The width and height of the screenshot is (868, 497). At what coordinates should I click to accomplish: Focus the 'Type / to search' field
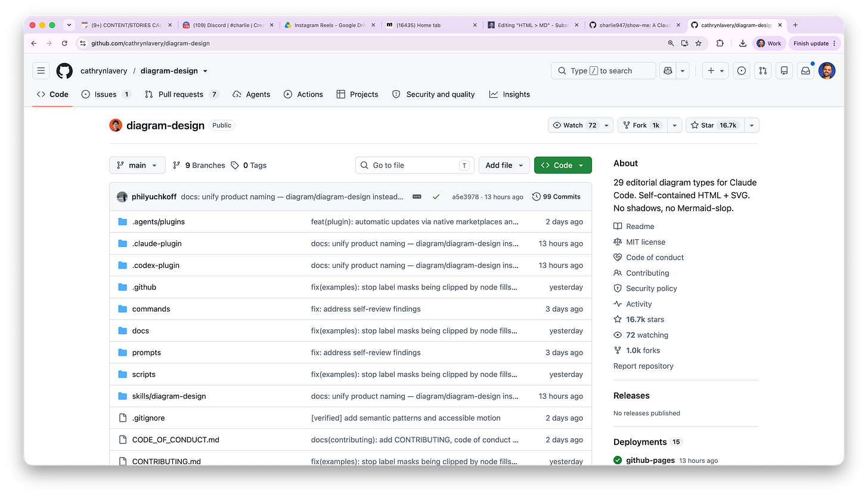603,70
